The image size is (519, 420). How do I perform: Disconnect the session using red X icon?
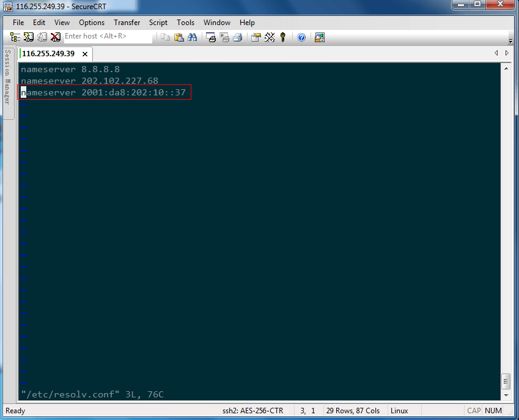click(56, 37)
